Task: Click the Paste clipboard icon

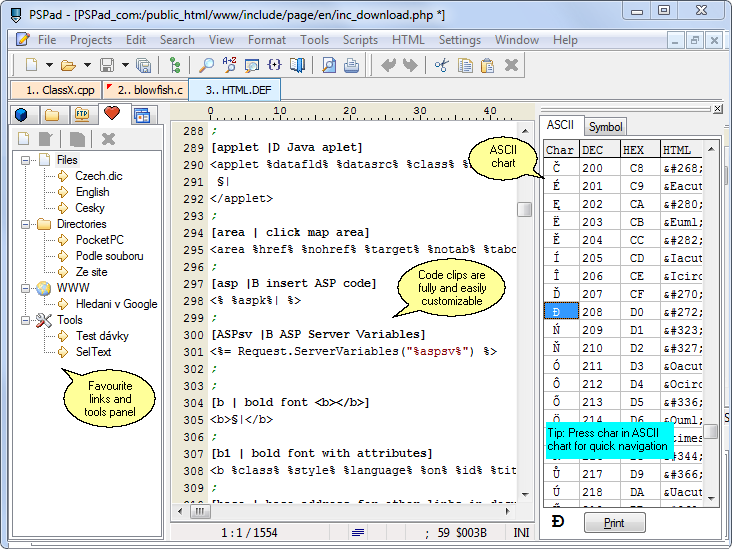Action: click(487, 65)
